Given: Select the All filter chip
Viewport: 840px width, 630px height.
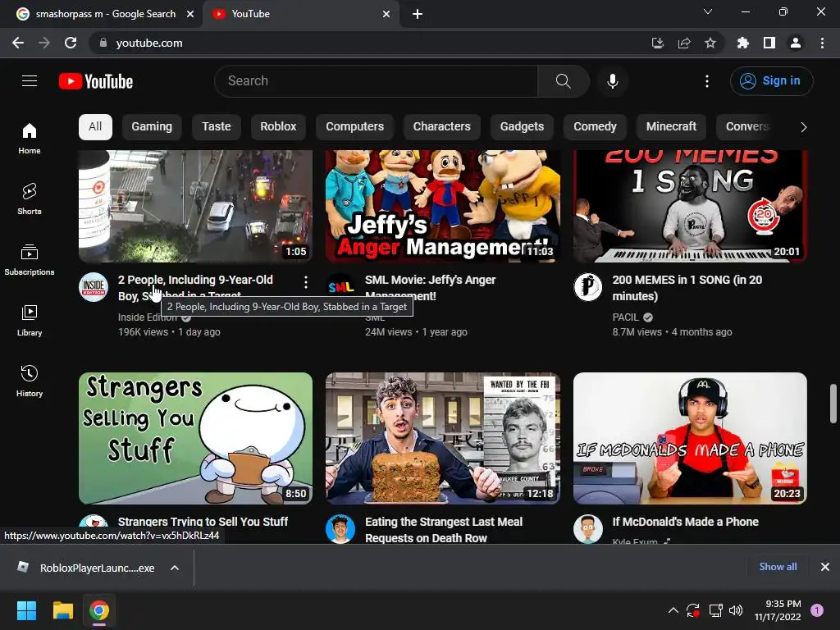Looking at the screenshot, I should coord(95,127).
